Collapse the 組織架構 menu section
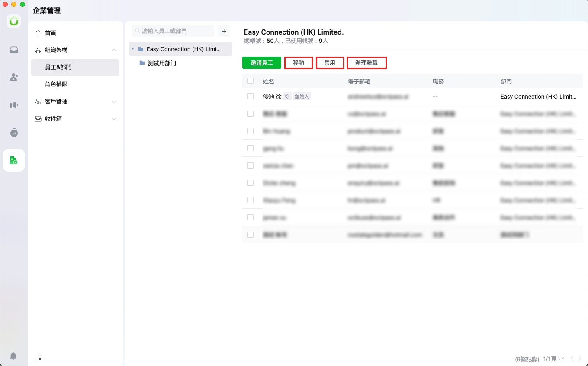 click(114, 50)
